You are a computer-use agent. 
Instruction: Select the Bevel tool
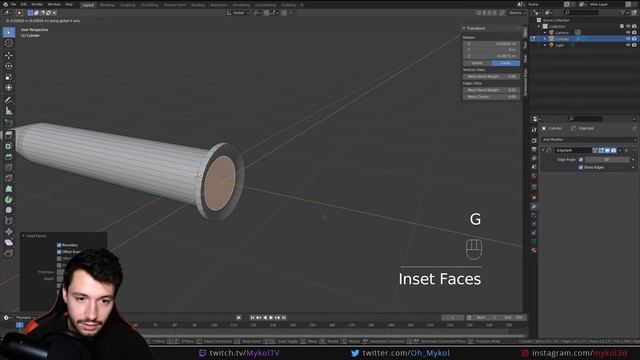pos(9,157)
